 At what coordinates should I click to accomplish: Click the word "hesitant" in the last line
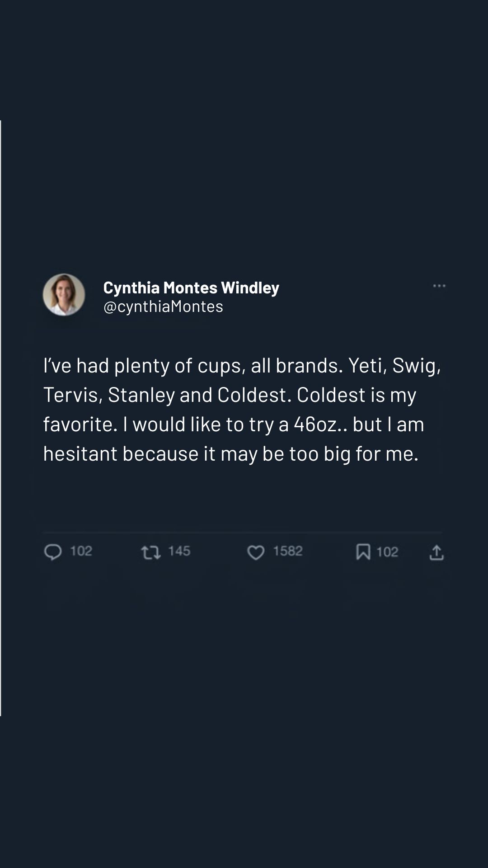(x=80, y=454)
